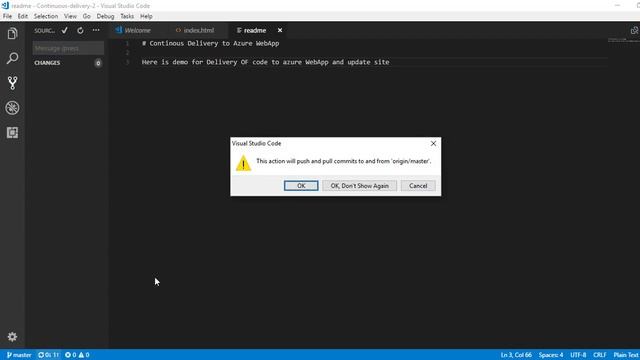640x360 pixels.
Task: Change line endings via CRLF
Action: [x=600, y=355]
